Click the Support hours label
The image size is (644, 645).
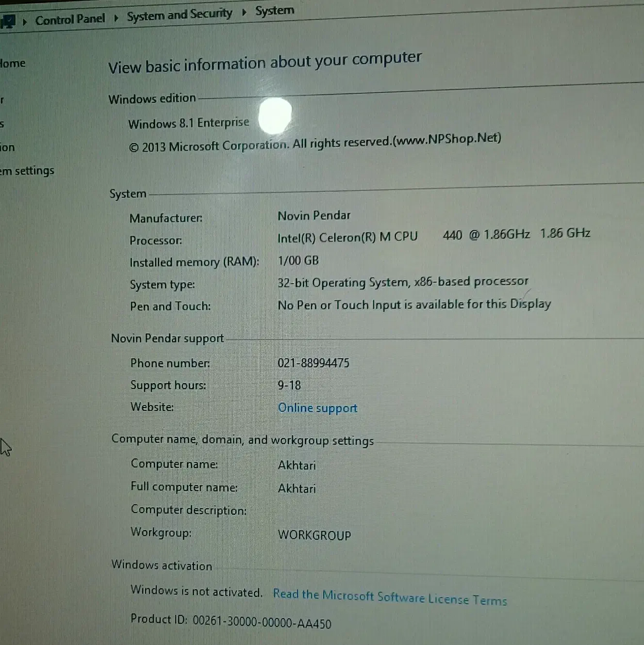tap(168, 386)
